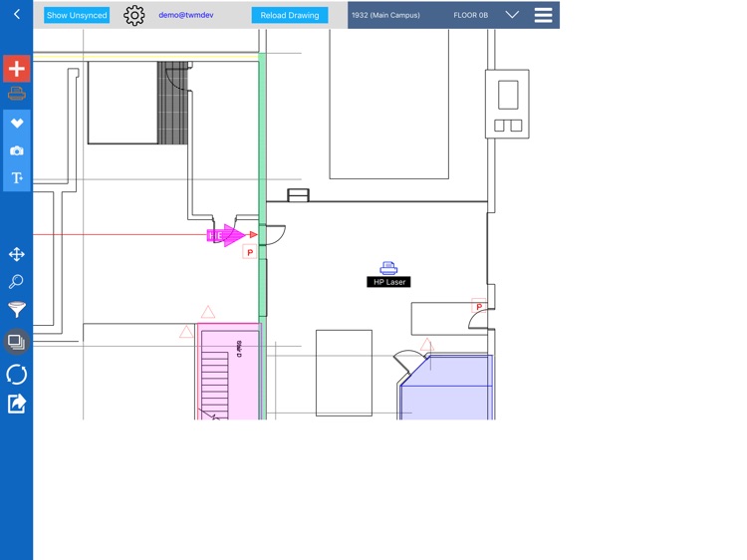The width and height of the screenshot is (747, 560).
Task: Expand the floor selector chevron
Action: coord(512,15)
